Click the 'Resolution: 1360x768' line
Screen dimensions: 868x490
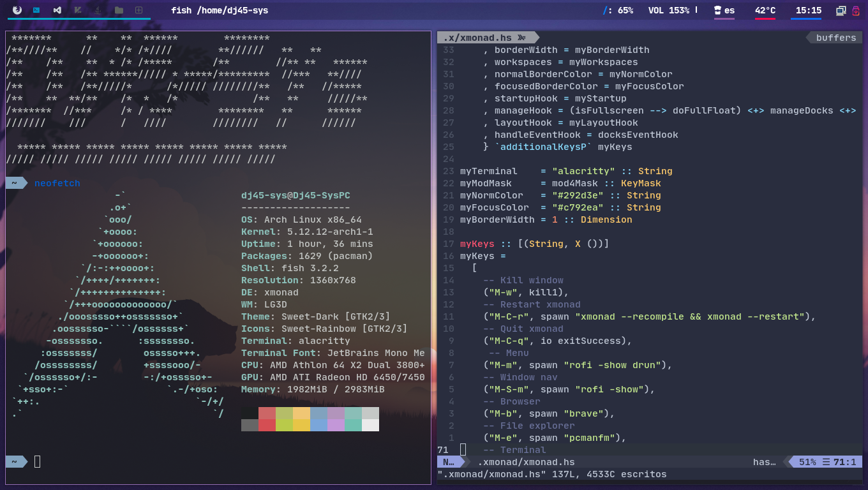(x=299, y=280)
